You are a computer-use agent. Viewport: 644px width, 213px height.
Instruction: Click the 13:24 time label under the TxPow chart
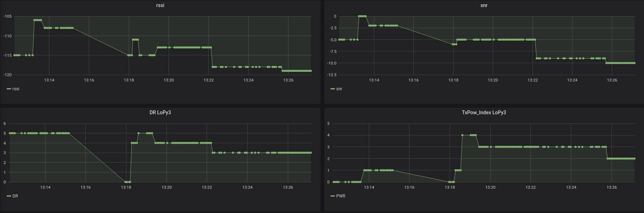pyautogui.click(x=571, y=187)
